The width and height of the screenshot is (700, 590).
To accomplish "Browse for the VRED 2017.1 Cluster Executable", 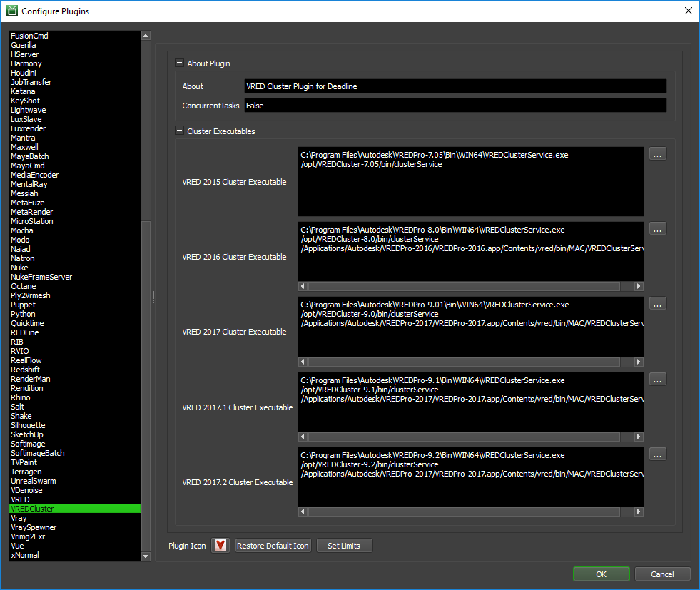I will point(657,379).
